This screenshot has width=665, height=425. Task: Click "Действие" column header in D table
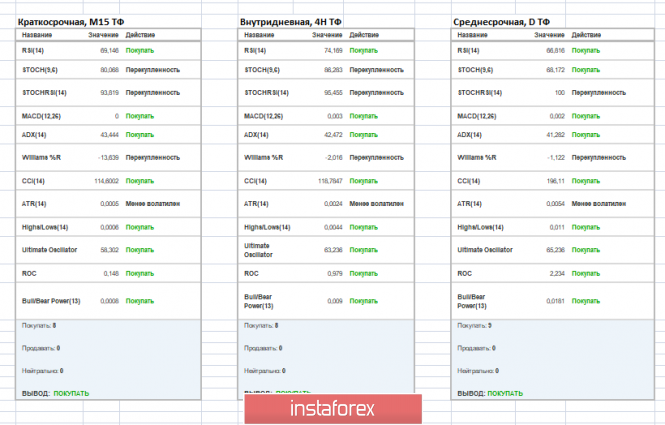pos(586,35)
